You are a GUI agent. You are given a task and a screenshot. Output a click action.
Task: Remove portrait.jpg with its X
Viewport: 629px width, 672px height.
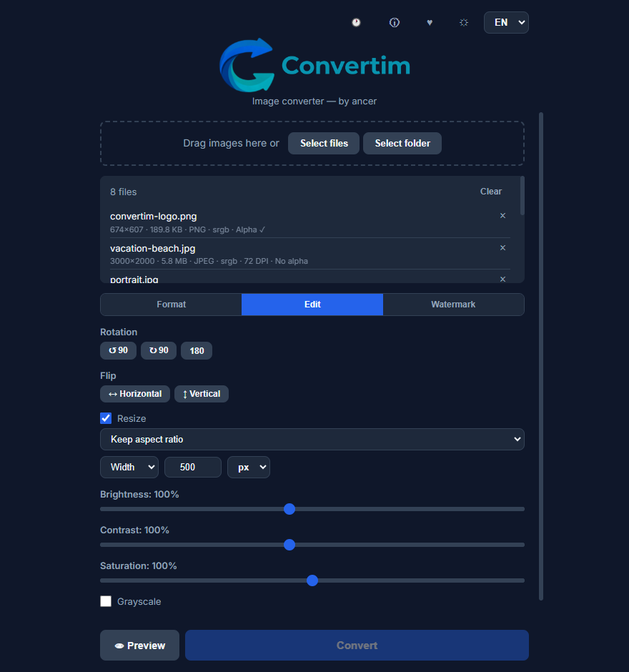(502, 279)
